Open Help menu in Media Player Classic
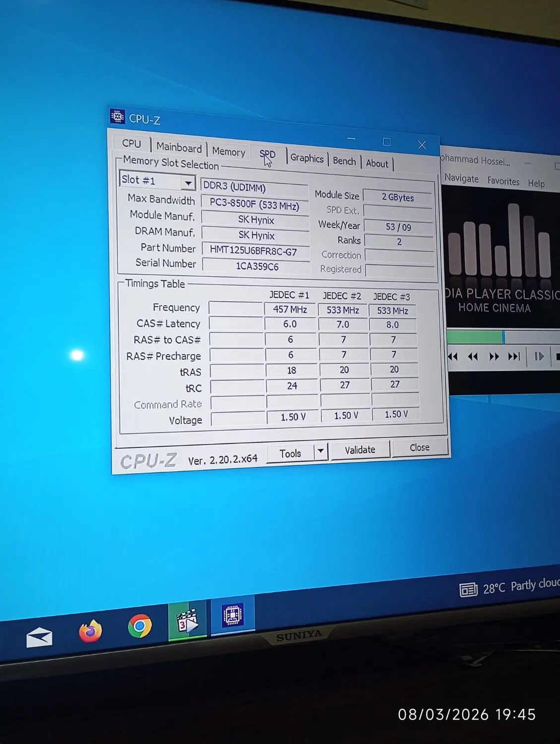 [536, 184]
